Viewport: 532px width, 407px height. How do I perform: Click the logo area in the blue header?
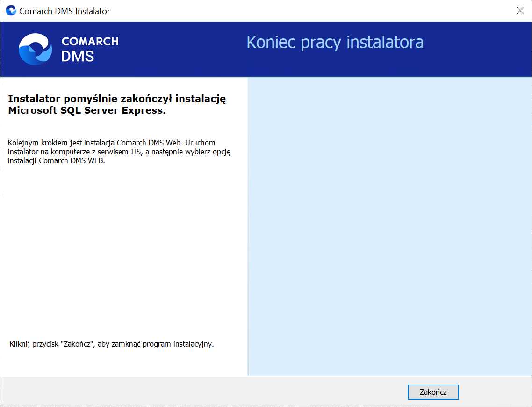coord(68,49)
